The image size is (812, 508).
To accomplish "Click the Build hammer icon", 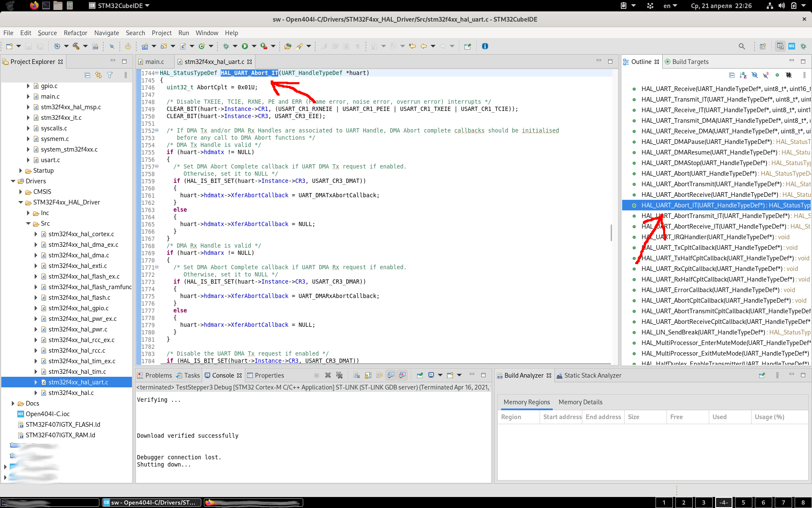I will (x=76, y=46).
